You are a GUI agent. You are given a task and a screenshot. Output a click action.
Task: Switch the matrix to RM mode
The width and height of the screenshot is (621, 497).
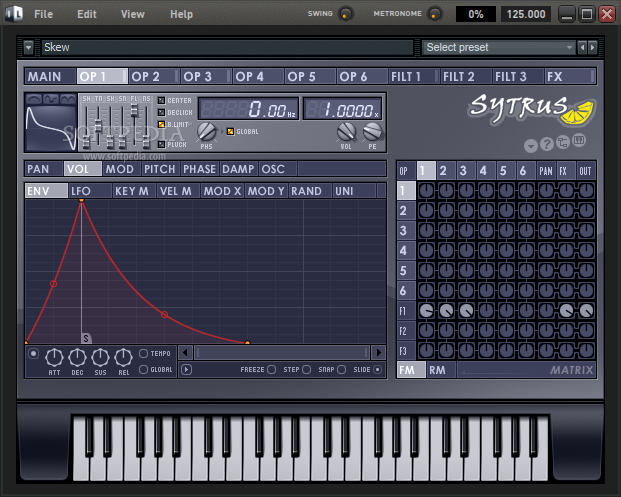[x=441, y=370]
